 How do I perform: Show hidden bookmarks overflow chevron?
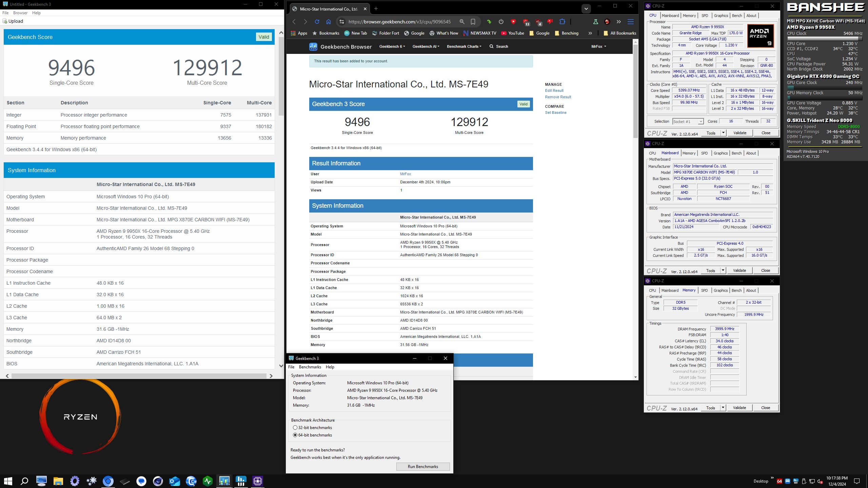click(x=590, y=33)
